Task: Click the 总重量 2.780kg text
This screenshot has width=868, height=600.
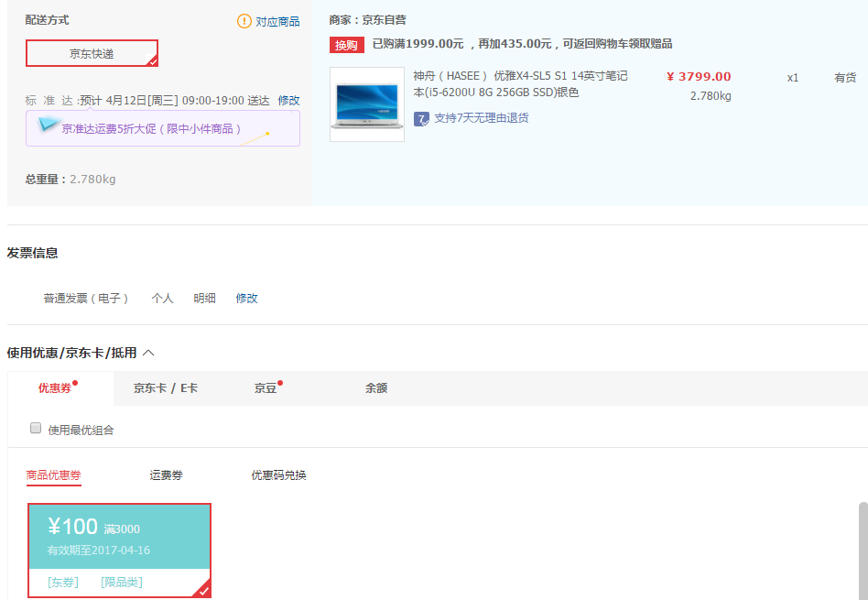Action: 71,179
